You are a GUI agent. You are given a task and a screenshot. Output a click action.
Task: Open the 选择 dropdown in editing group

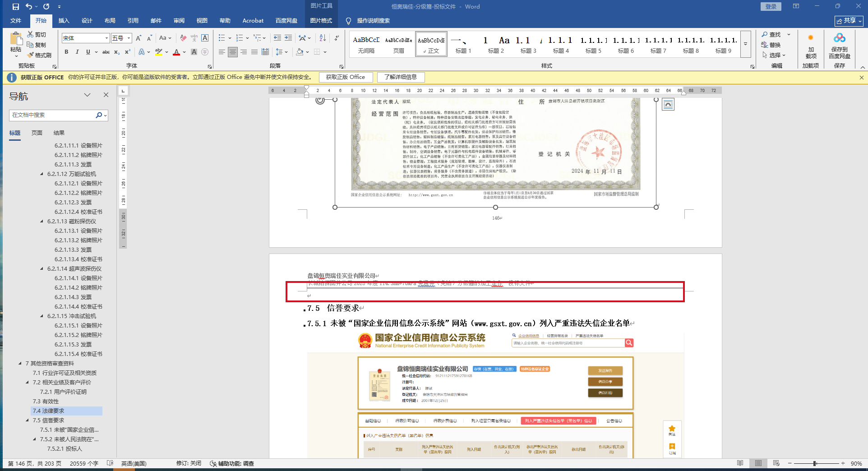tap(774, 55)
